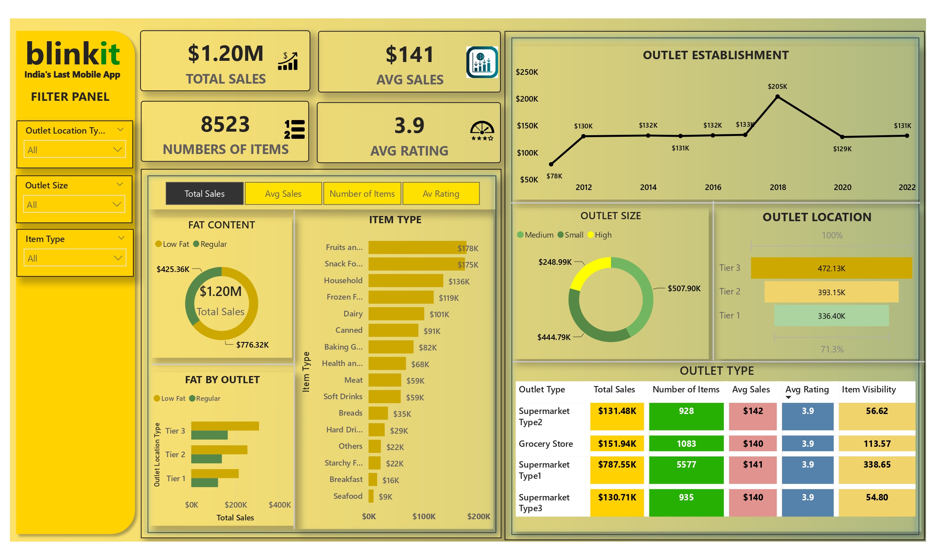This screenshot has height=560, width=936.
Task: Click the star rating gauge icon on Avg Rating card
Action: click(x=482, y=130)
